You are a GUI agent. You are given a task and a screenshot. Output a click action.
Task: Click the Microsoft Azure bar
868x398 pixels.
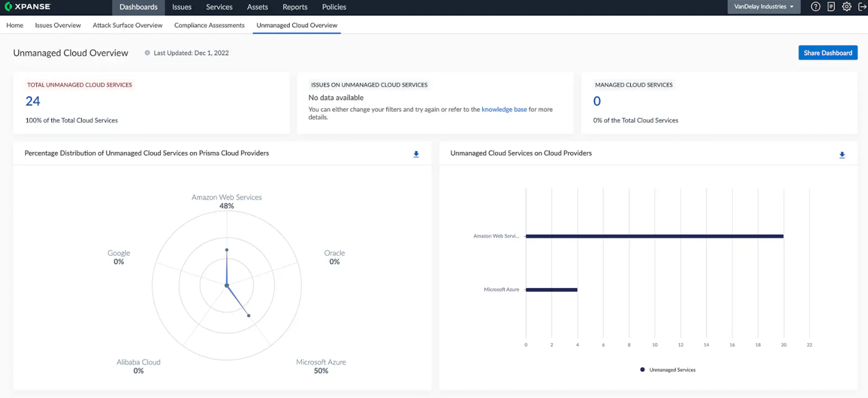pos(552,289)
